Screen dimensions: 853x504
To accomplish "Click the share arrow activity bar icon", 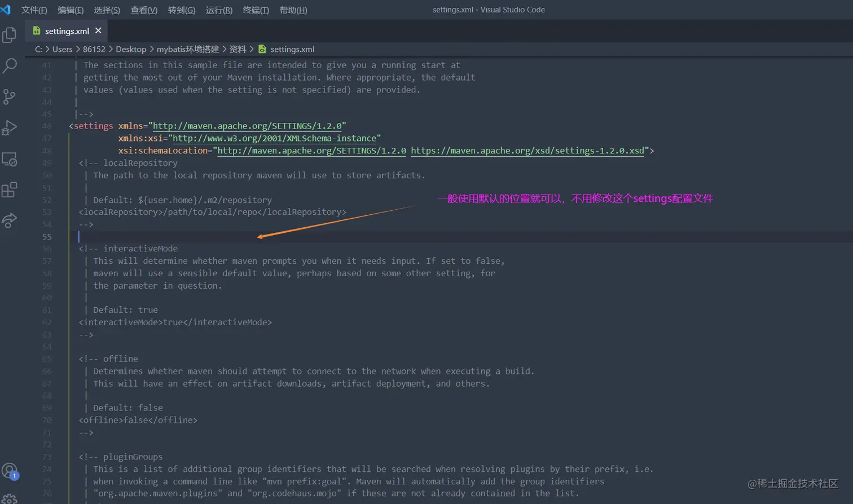I will (x=10, y=220).
